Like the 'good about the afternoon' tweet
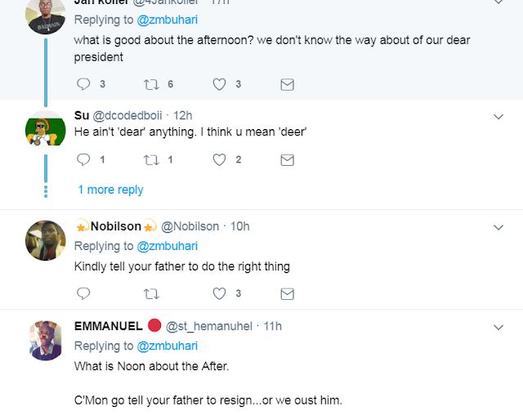Viewport: 523px width, 420px height. tap(219, 84)
